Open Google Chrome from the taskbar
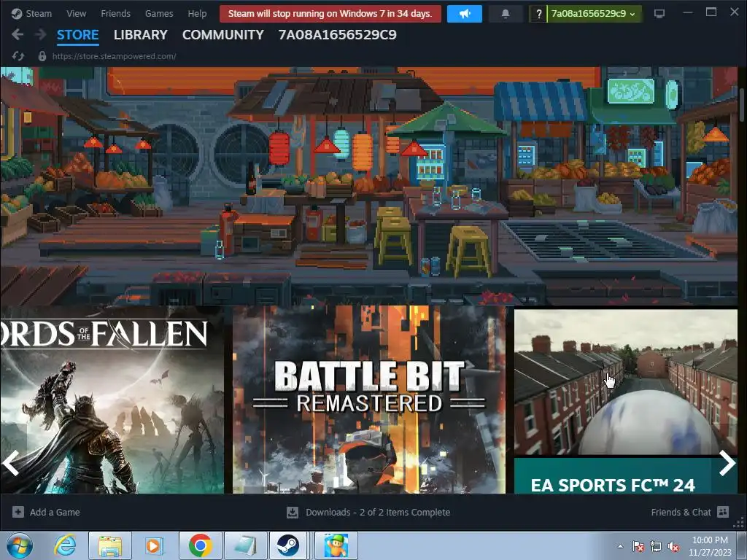747x560 pixels. point(200,545)
